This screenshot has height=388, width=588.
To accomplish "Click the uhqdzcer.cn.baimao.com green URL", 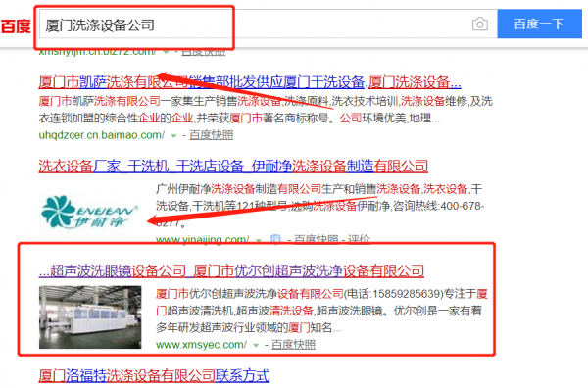I will [102, 135].
